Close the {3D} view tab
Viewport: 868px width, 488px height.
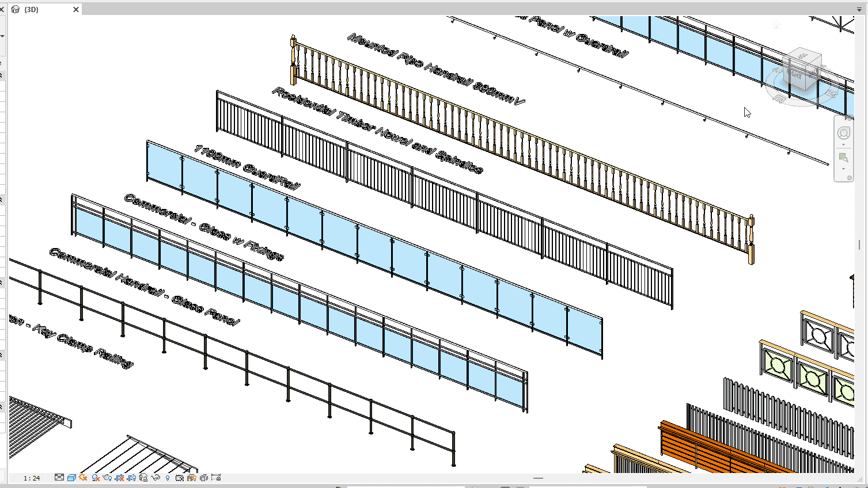(76, 10)
